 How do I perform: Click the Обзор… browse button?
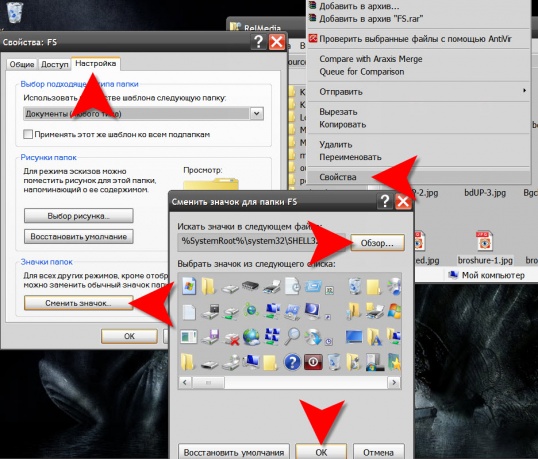click(x=377, y=243)
